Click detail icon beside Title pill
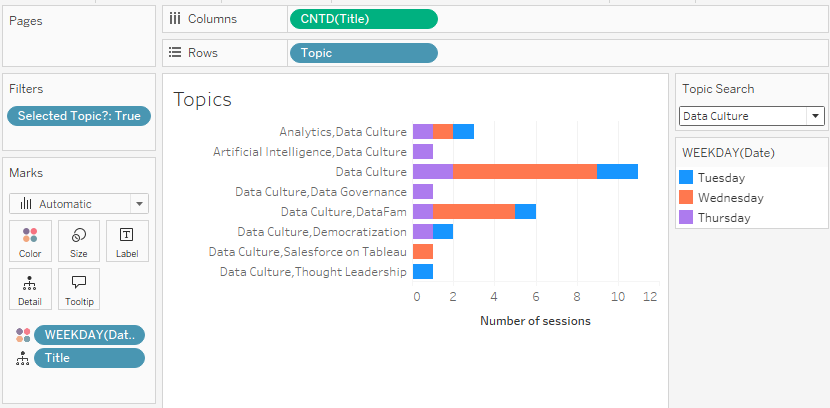This screenshot has height=408, width=830. (22, 358)
